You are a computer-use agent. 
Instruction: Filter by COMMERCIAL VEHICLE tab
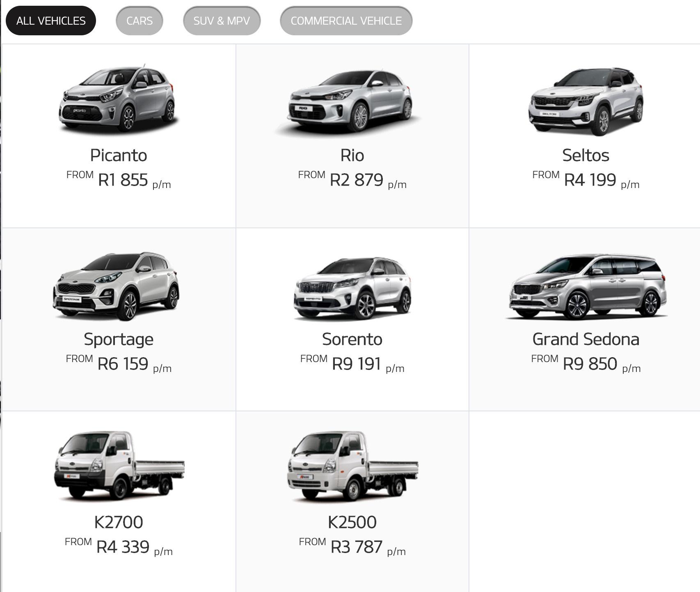pyautogui.click(x=346, y=21)
